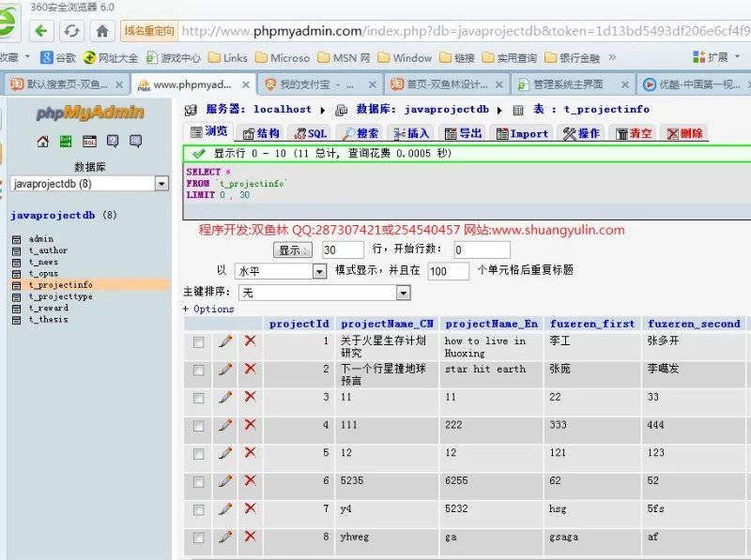Open the SQL query window icon in sidebar
Image resolution: width=751 pixels, height=560 pixels.
[89, 142]
